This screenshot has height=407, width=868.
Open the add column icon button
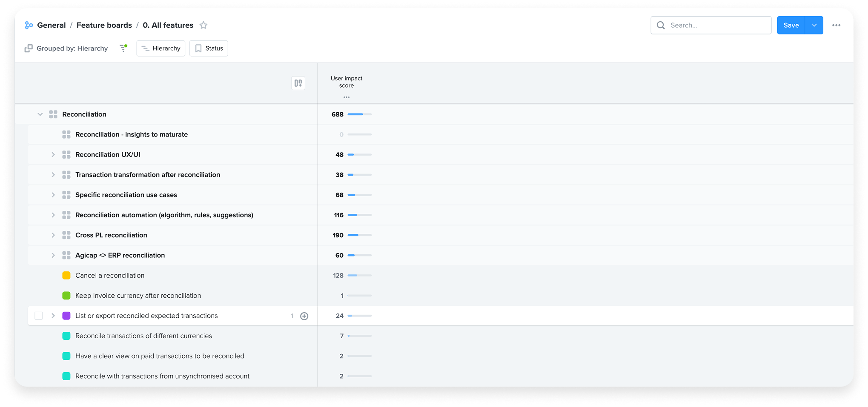(298, 83)
